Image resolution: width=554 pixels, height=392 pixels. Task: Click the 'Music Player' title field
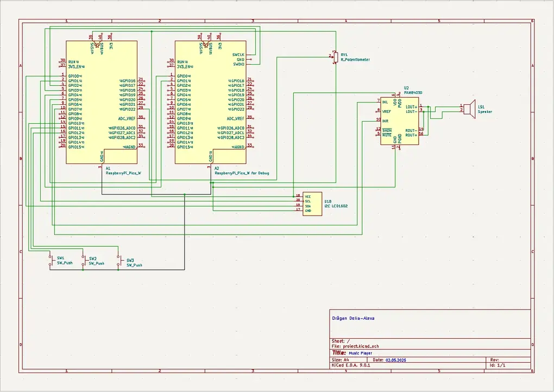361,353
